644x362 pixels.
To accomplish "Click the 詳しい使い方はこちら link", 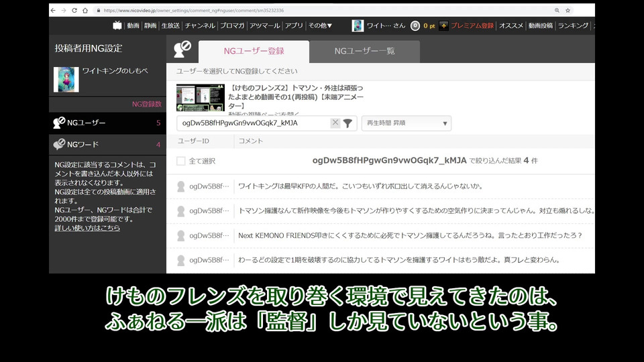I will [87, 228].
